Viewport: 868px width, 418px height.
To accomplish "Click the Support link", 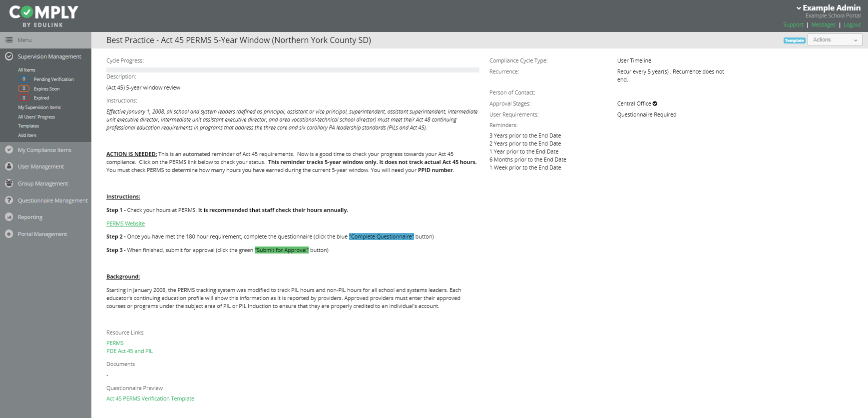I will (793, 24).
